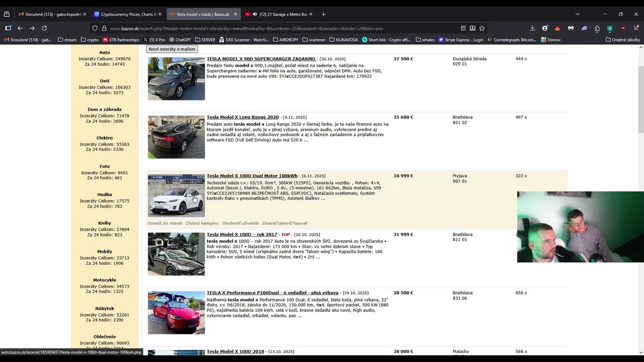Open the crypto bookmarks folder
644x362 pixels.
pos(90,40)
